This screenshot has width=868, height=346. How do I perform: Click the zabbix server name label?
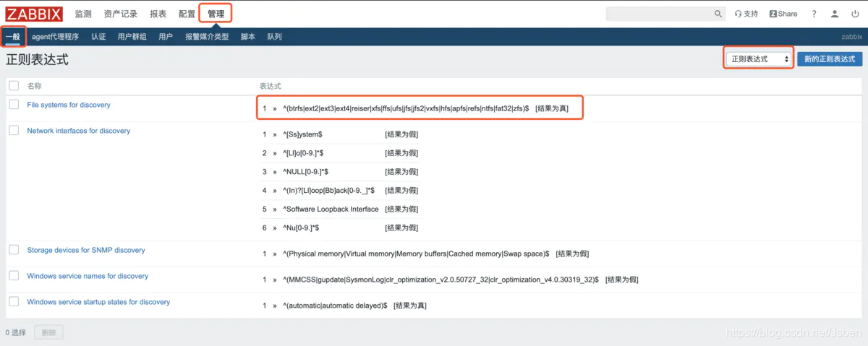(x=851, y=37)
